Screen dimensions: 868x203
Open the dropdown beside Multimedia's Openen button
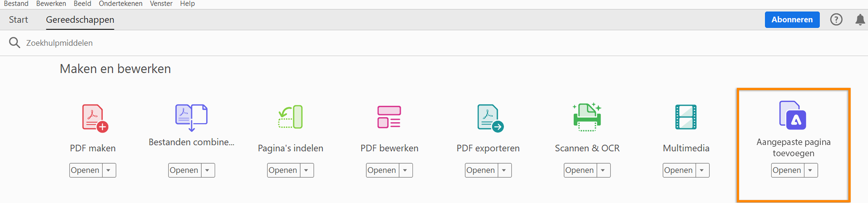(702, 170)
